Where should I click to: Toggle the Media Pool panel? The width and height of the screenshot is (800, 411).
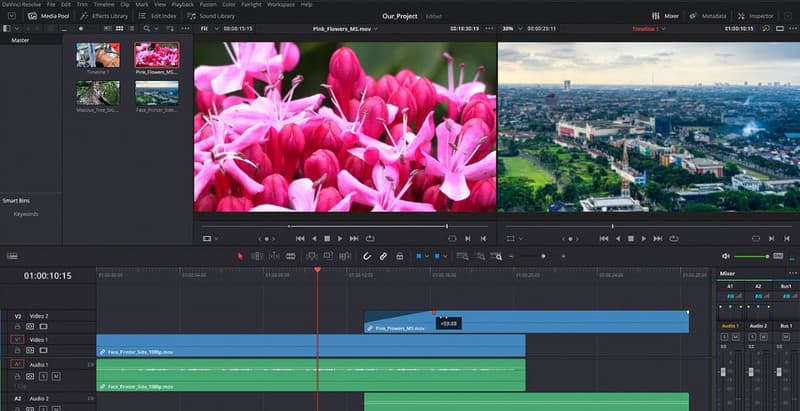[x=48, y=16]
